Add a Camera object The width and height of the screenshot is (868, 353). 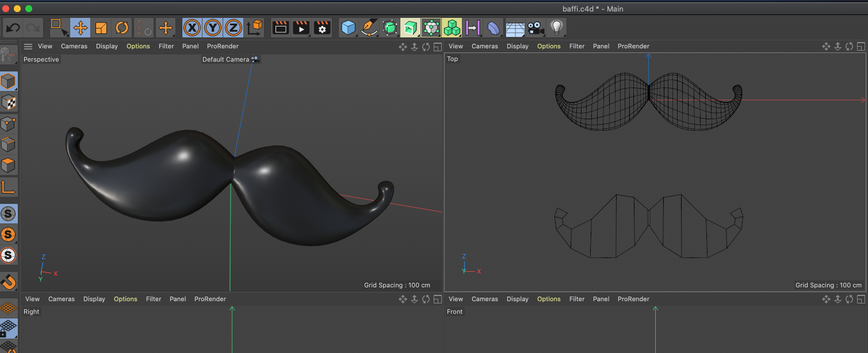pos(536,28)
